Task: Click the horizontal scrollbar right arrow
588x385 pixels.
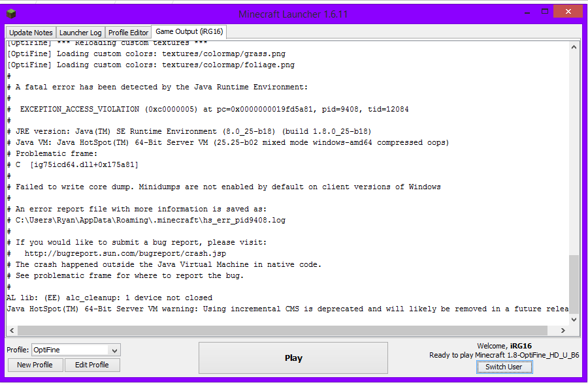Action: [563, 330]
